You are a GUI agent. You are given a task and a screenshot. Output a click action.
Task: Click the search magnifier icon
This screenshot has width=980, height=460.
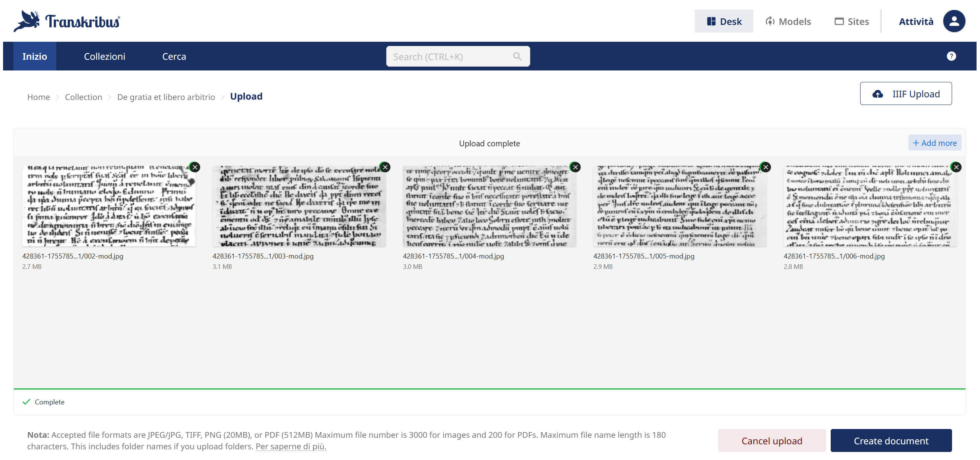pos(517,56)
